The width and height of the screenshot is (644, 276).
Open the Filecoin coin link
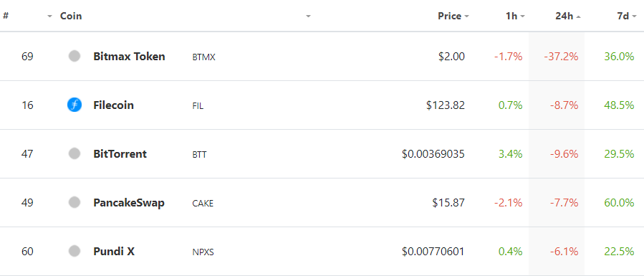[x=113, y=105]
